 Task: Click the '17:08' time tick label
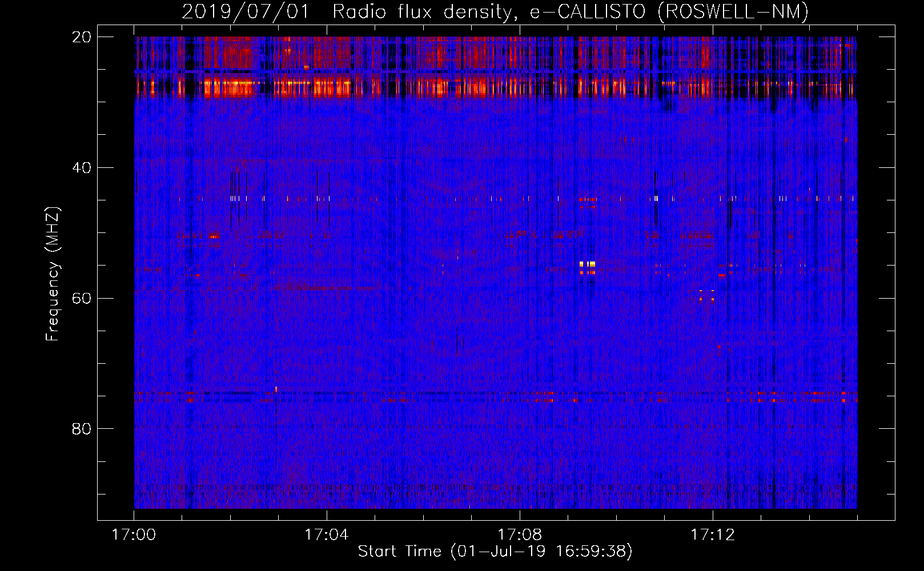[x=520, y=535]
